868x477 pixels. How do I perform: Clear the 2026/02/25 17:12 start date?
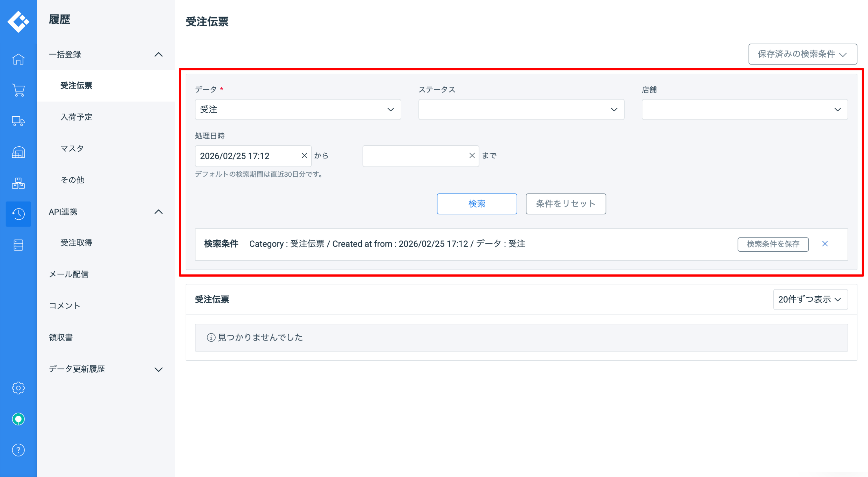point(304,156)
